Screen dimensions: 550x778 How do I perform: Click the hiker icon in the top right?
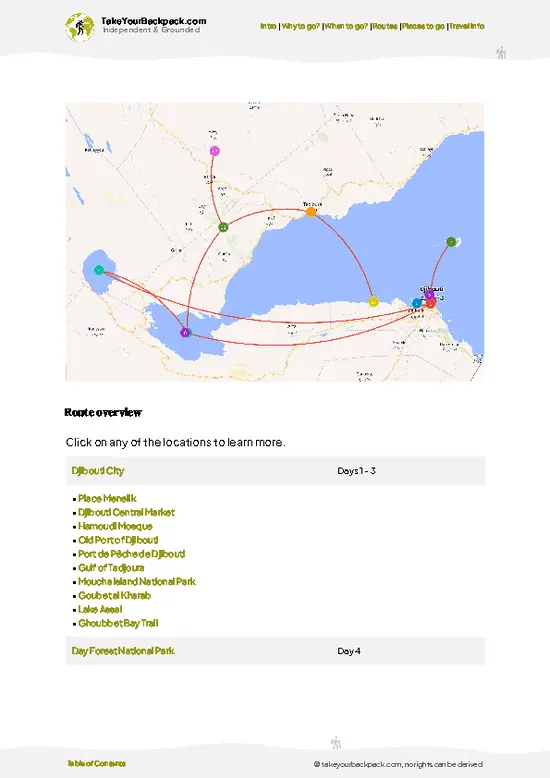click(x=501, y=53)
